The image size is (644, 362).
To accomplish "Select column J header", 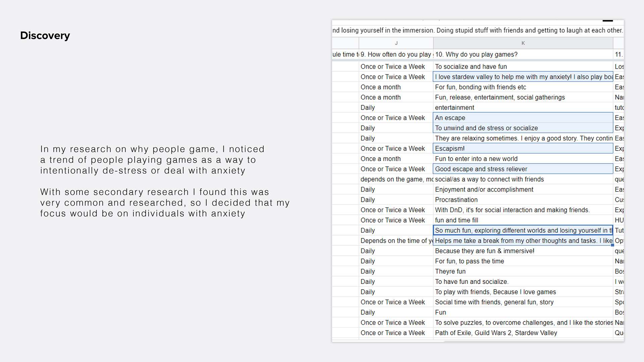I will (396, 43).
